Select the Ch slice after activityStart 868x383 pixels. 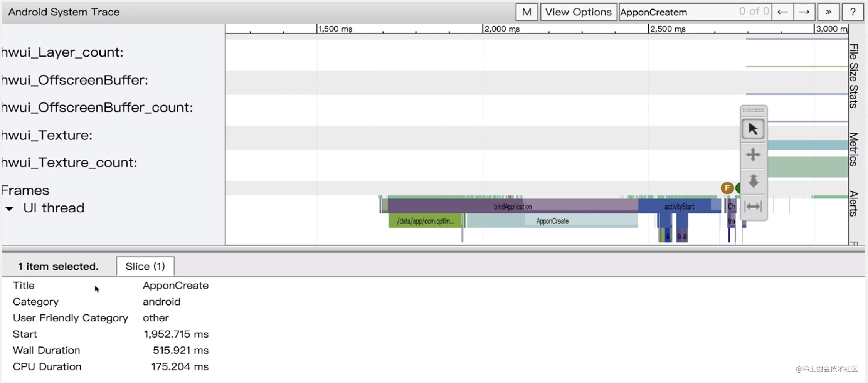[x=731, y=207]
